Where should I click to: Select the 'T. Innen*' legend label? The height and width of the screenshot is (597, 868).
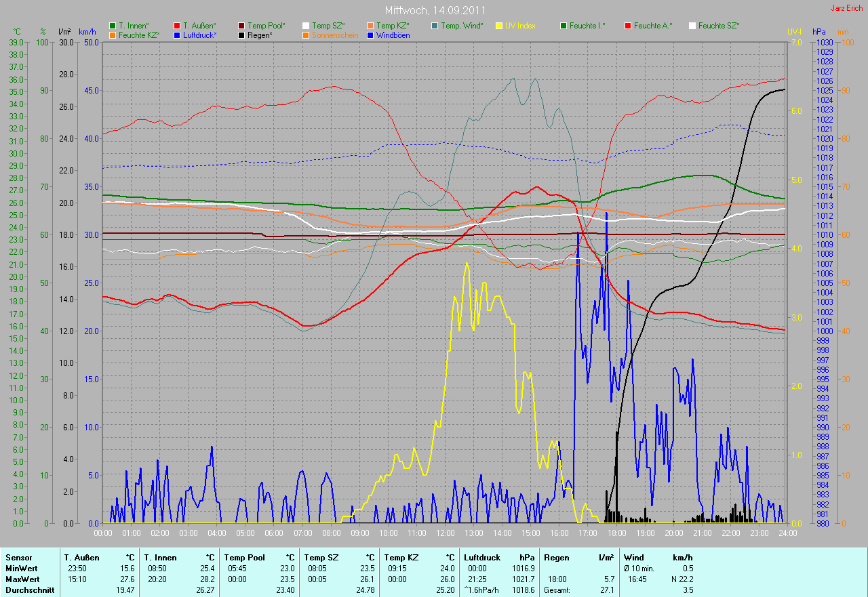[x=135, y=26]
